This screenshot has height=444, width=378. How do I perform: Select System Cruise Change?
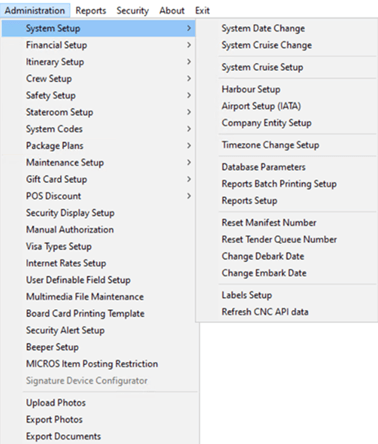click(287, 45)
